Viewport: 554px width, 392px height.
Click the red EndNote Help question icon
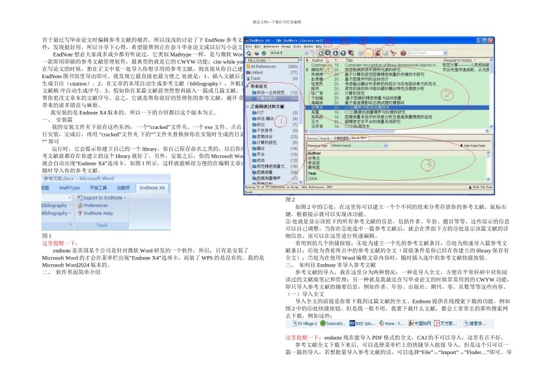pyautogui.click(x=403, y=53)
